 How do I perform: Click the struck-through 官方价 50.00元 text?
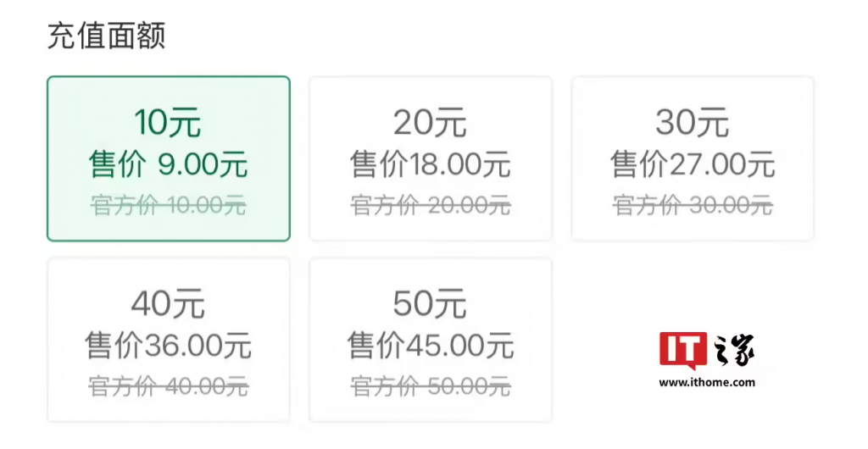(x=430, y=386)
